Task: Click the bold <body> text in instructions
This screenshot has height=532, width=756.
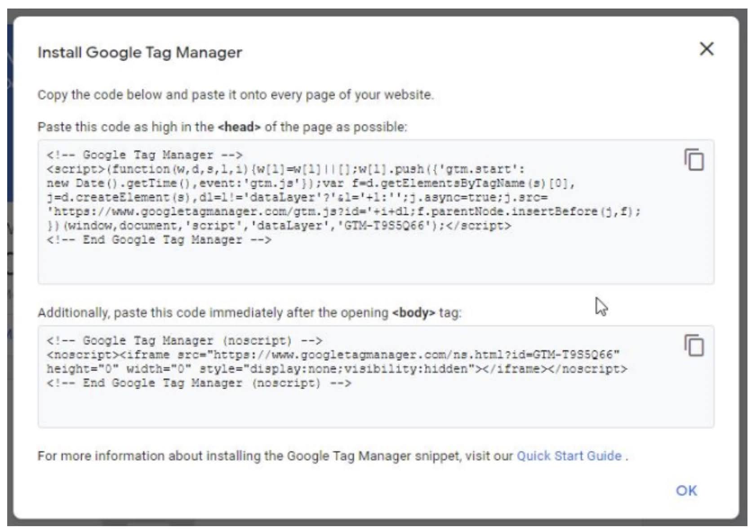Action: tap(414, 312)
